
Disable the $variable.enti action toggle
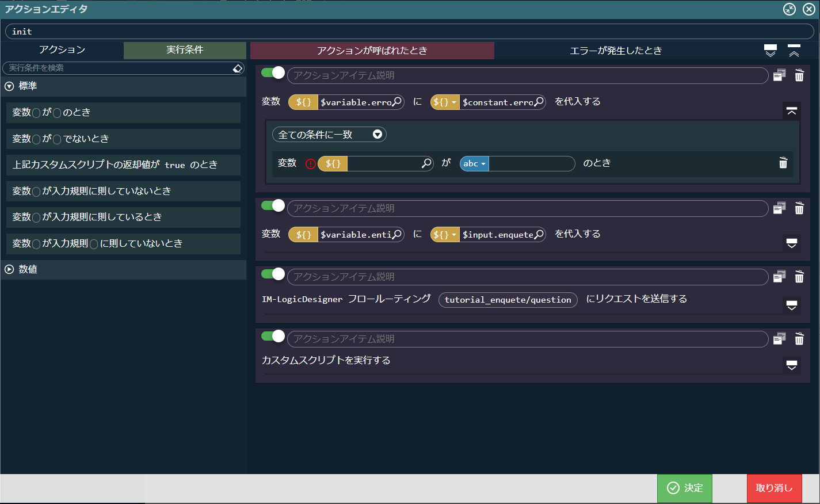(x=273, y=205)
